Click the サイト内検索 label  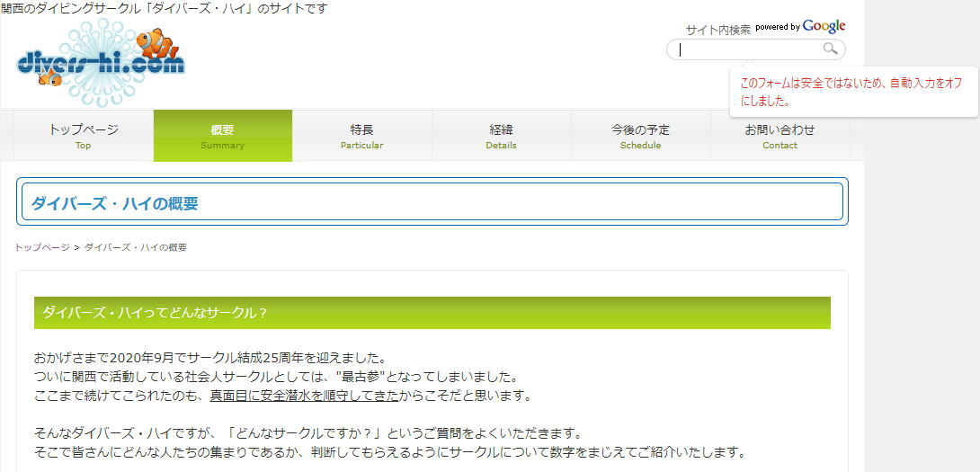point(718,30)
